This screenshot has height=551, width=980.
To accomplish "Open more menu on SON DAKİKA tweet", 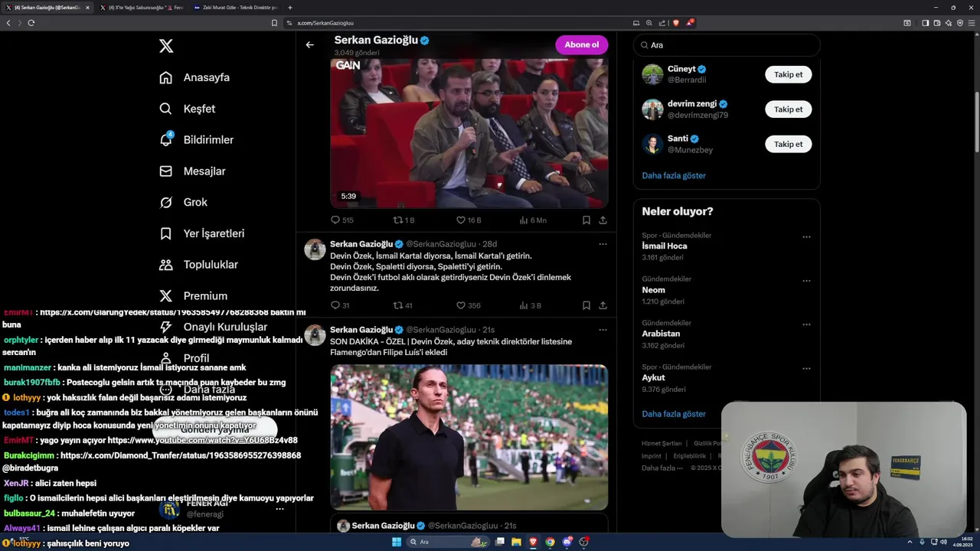I will click(603, 330).
